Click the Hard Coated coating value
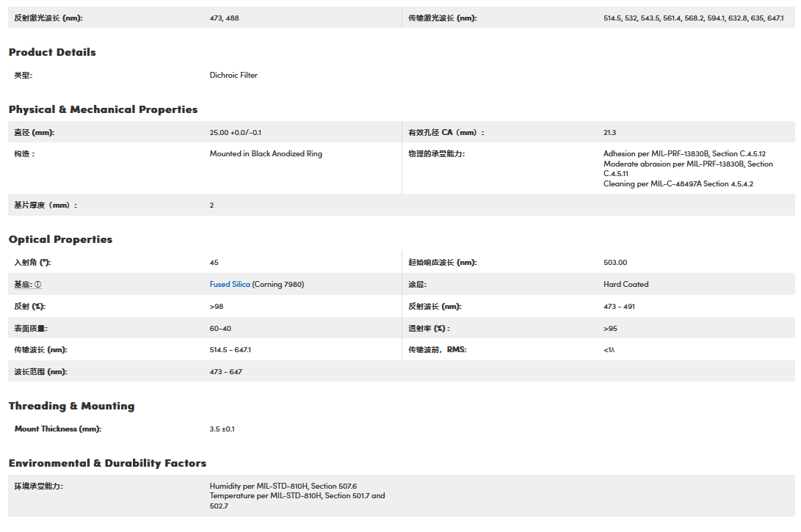Viewport: 801px width, 532px height. (x=626, y=285)
